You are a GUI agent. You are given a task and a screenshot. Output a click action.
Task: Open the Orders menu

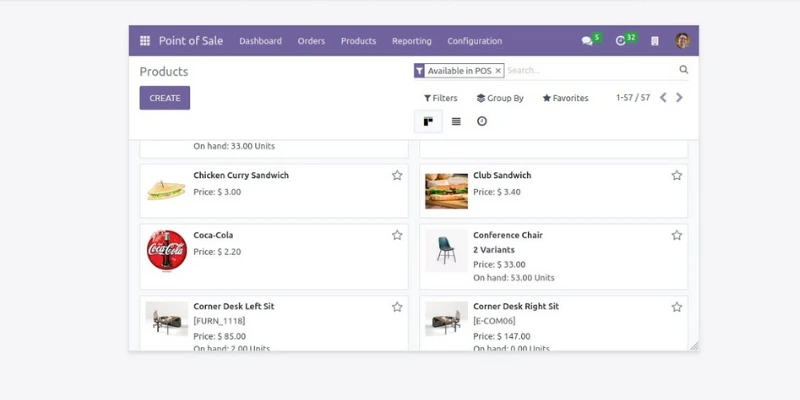point(311,41)
